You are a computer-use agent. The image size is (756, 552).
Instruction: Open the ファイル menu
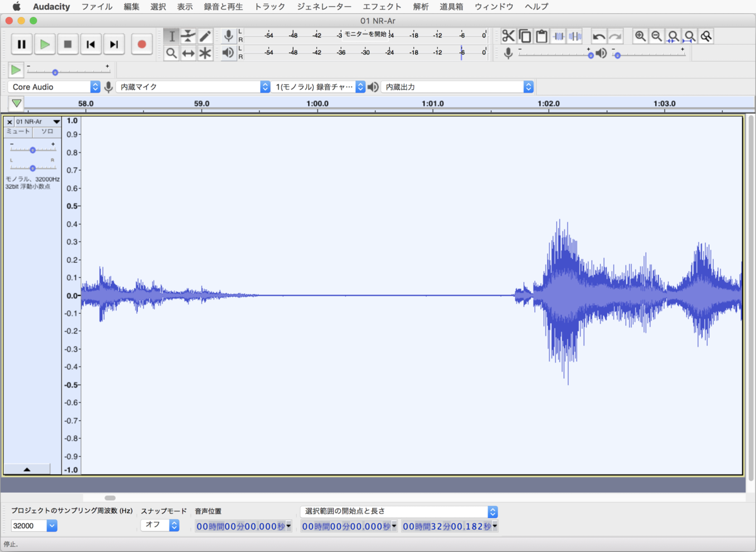pyautogui.click(x=97, y=7)
